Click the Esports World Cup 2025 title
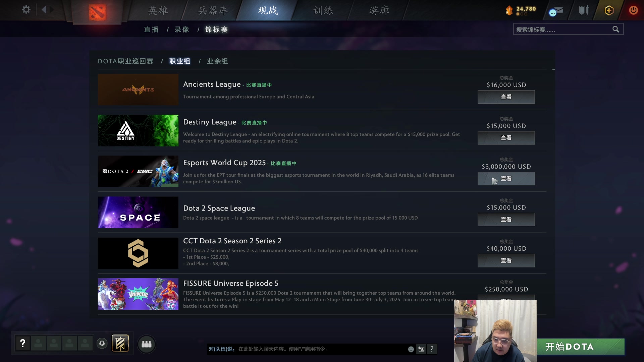The image size is (644, 362). 224,163
